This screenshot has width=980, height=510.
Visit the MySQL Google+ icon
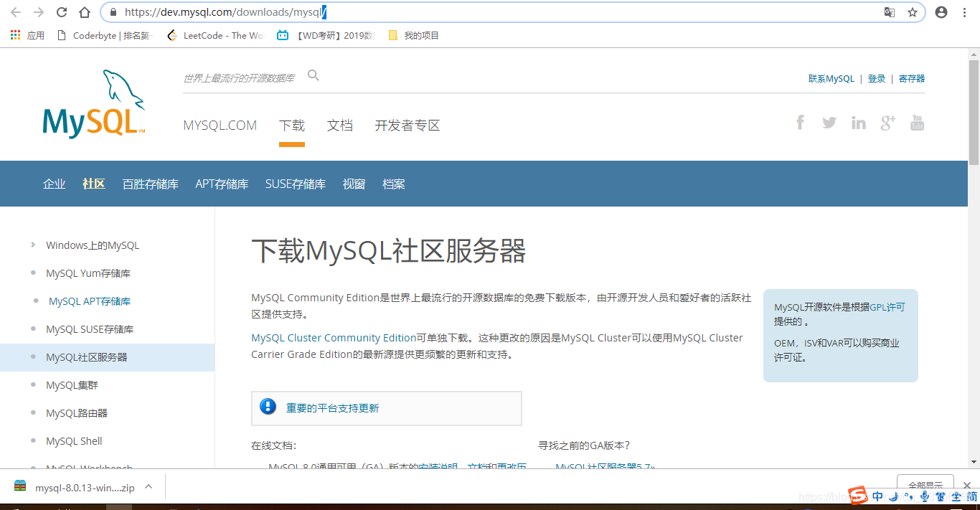pos(888,123)
